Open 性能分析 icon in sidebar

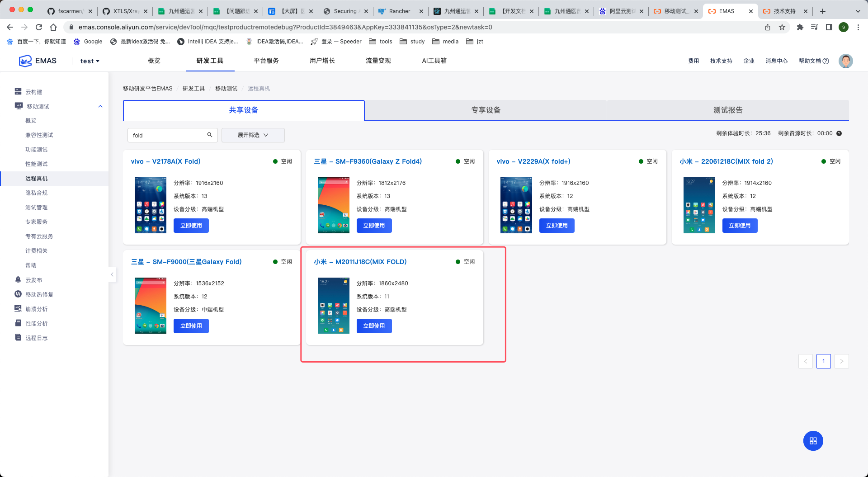click(x=18, y=323)
